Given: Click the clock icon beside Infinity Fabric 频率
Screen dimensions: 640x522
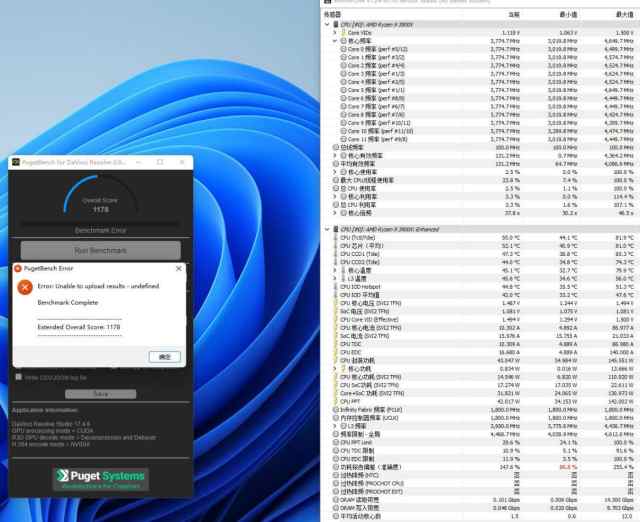Looking at the screenshot, I should click(x=335, y=409).
